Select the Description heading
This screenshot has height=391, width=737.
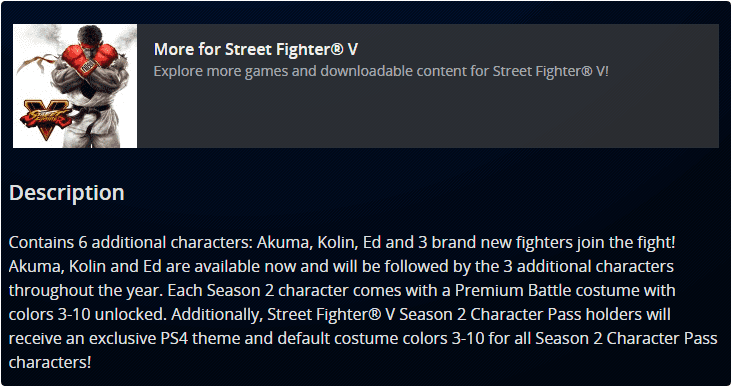point(67,193)
